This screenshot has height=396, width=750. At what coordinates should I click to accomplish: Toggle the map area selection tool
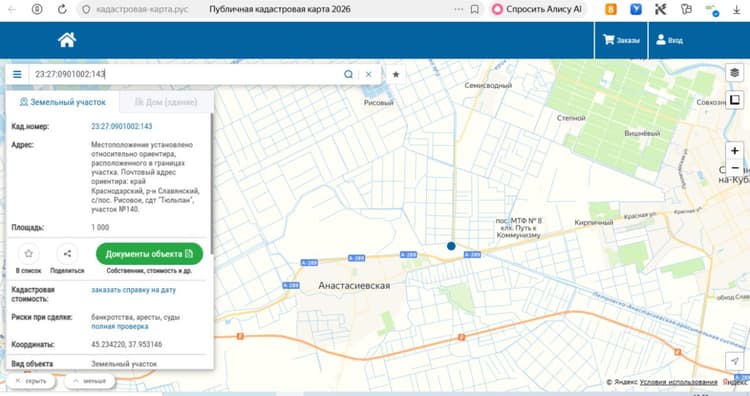tap(735, 99)
